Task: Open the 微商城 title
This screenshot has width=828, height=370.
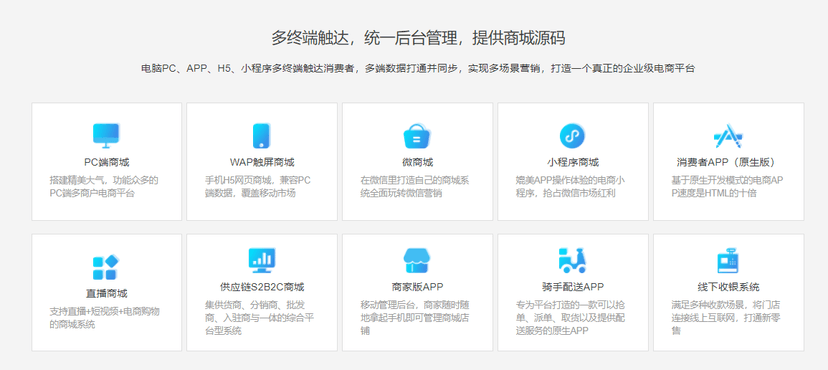Action: [x=417, y=162]
